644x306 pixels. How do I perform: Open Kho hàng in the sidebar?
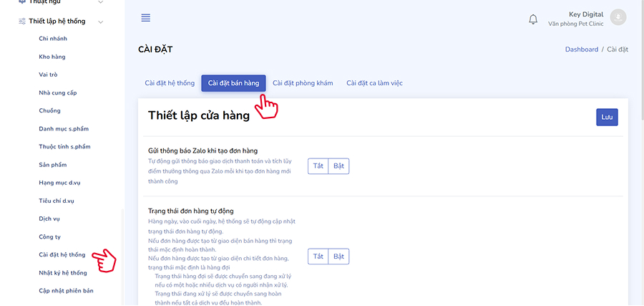(52, 57)
